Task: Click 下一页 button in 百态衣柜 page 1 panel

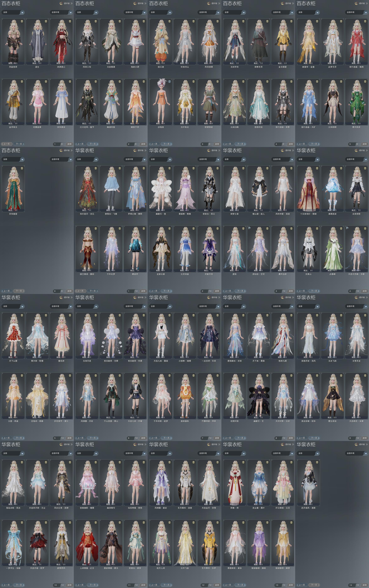Action: click(19, 144)
